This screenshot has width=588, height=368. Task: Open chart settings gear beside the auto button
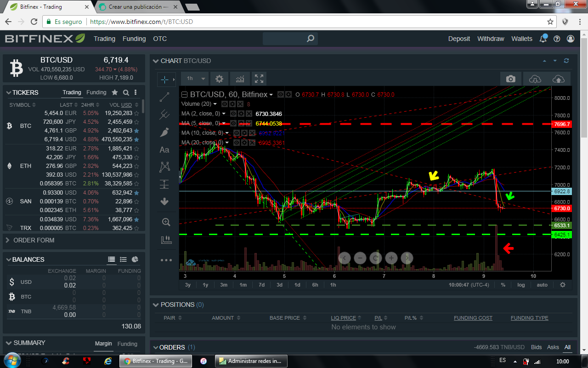click(562, 285)
